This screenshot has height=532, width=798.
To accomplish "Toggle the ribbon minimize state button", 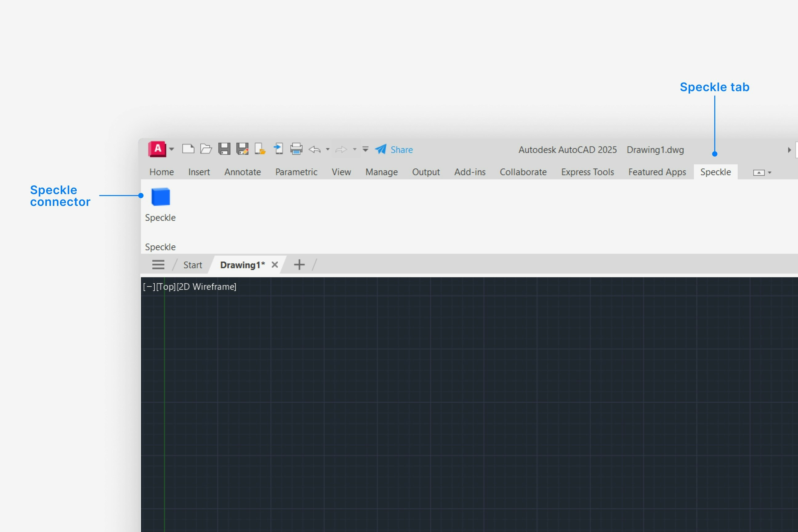I will point(759,173).
